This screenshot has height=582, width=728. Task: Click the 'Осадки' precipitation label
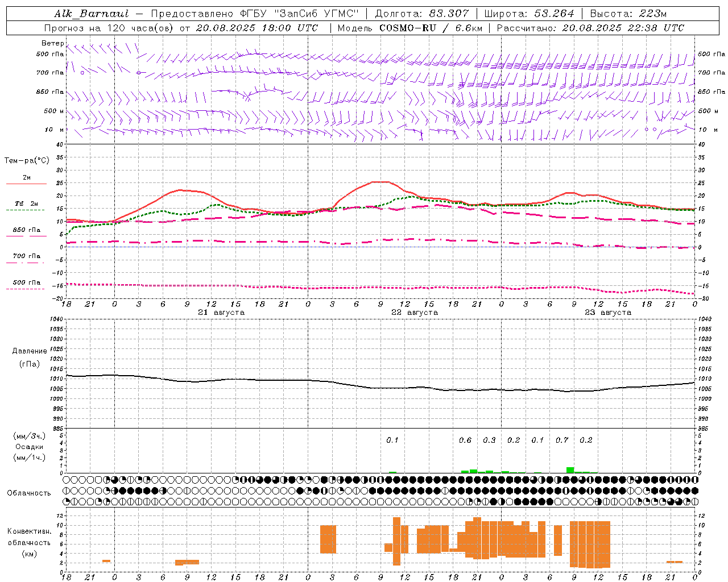[x=29, y=447]
